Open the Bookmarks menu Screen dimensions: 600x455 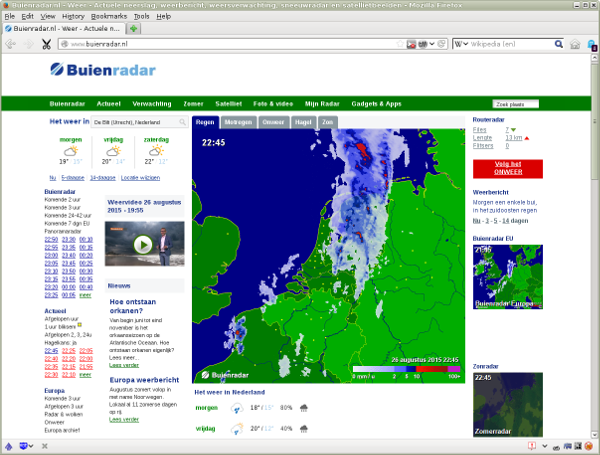(x=109, y=16)
